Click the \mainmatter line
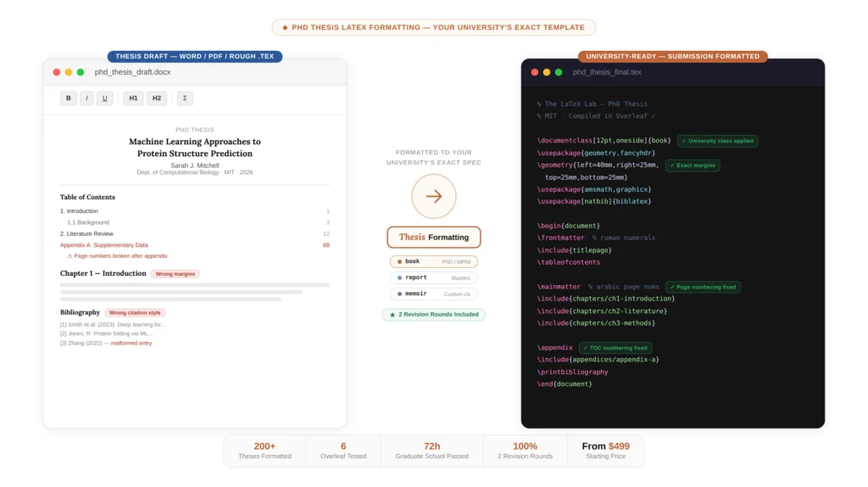The width and height of the screenshot is (868, 487). [x=559, y=287]
